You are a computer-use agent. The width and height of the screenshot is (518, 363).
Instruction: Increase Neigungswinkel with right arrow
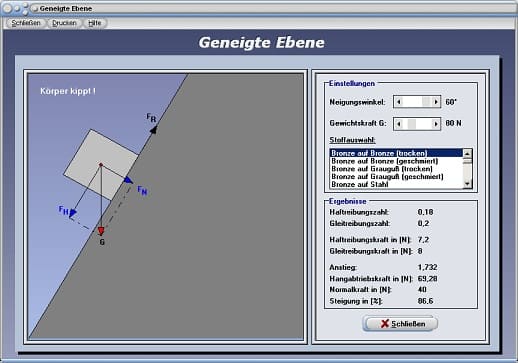(436, 102)
